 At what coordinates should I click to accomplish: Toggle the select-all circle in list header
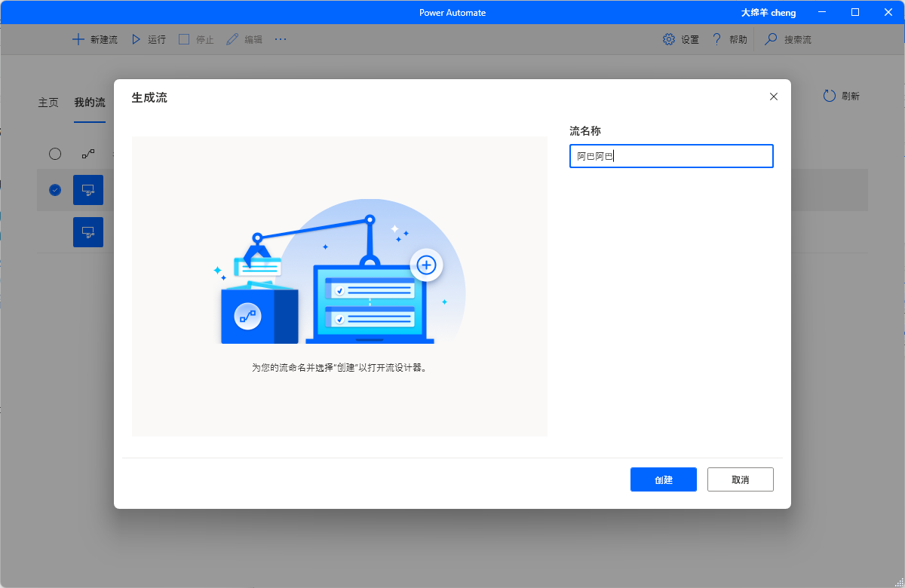coord(55,154)
